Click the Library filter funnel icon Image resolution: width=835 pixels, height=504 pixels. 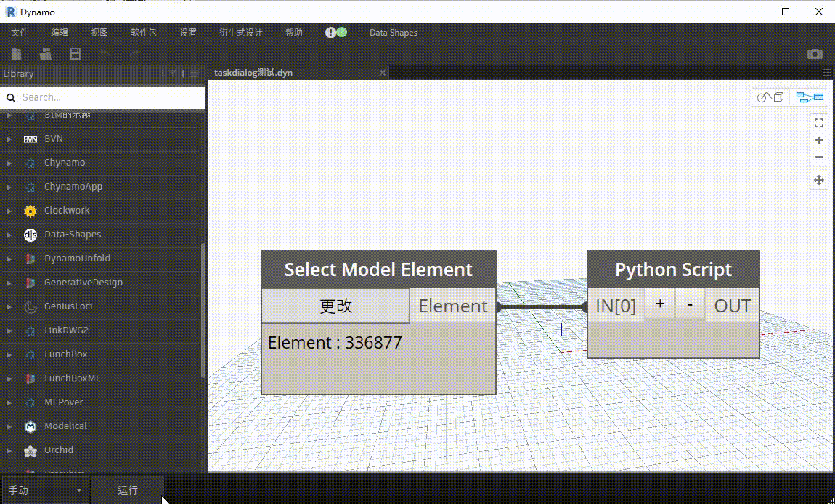pyautogui.click(x=173, y=73)
